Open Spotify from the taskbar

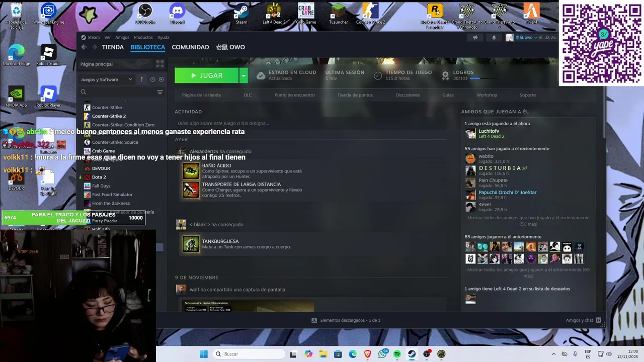pos(397,354)
